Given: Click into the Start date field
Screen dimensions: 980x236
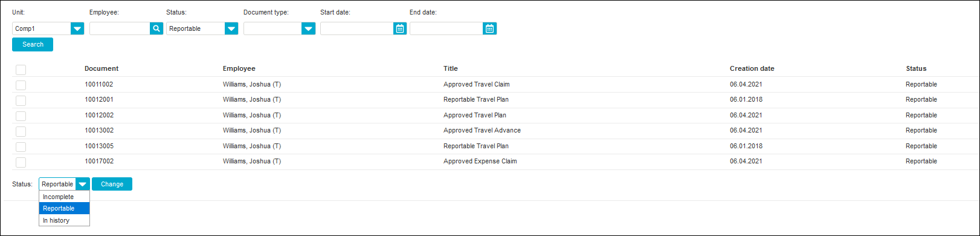Looking at the screenshot, I should (356, 28).
